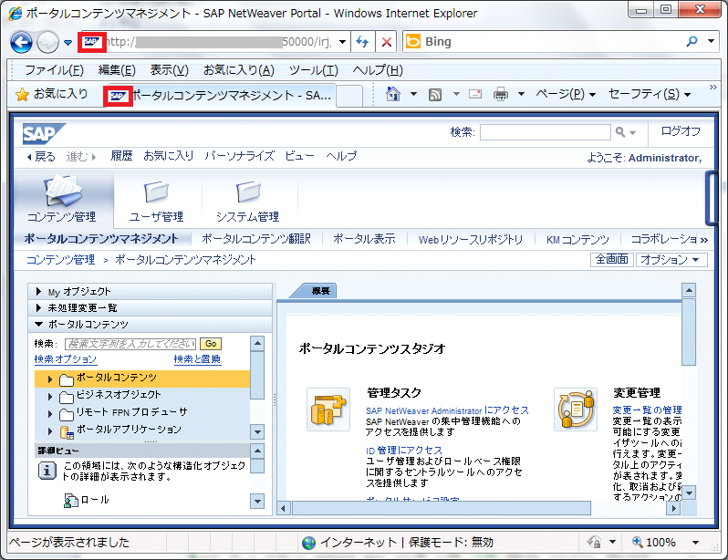Open the ユーザ管理 folder icon
The width and height of the screenshot is (728, 560).
coord(156,192)
